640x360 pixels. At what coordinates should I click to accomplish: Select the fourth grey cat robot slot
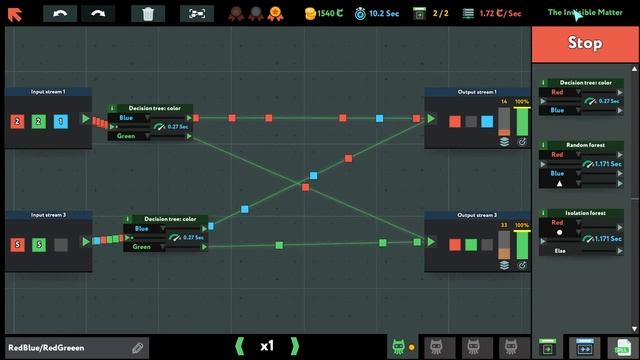click(511, 347)
